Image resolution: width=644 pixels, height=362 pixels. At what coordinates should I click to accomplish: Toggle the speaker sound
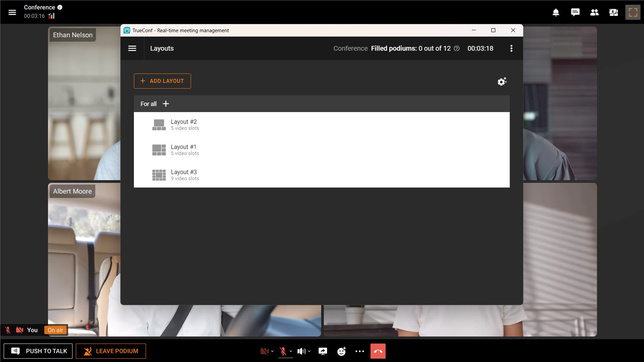[301, 351]
